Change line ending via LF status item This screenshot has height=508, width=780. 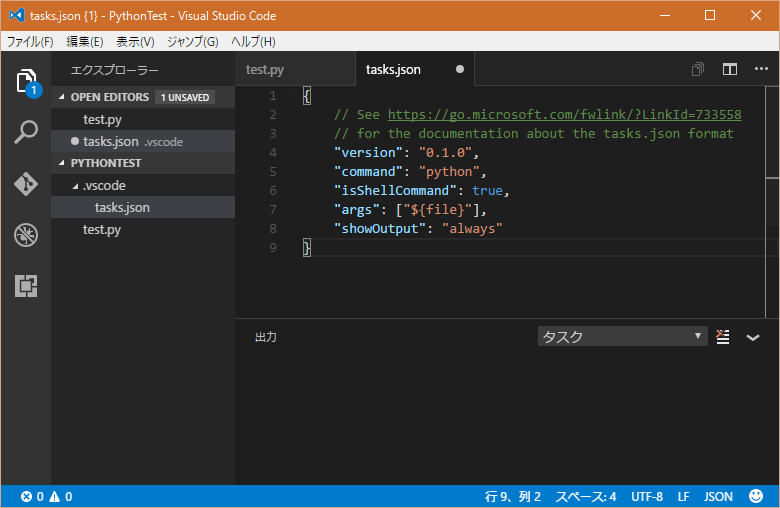click(683, 497)
